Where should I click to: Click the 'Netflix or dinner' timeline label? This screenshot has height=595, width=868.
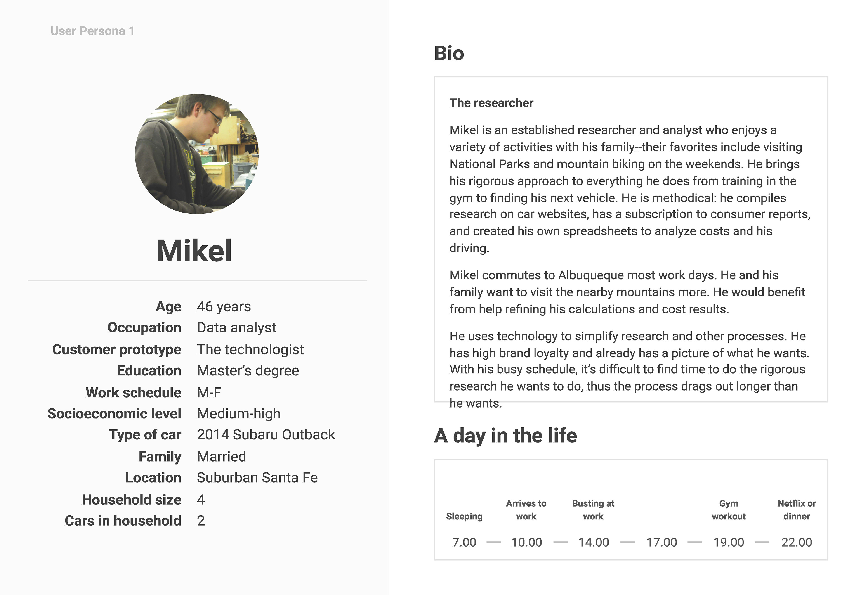797,510
